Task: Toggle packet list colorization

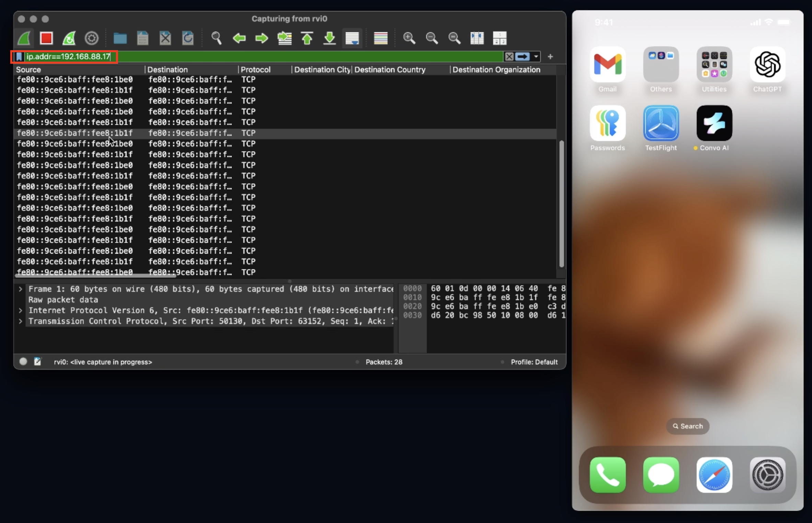Action: [x=381, y=38]
